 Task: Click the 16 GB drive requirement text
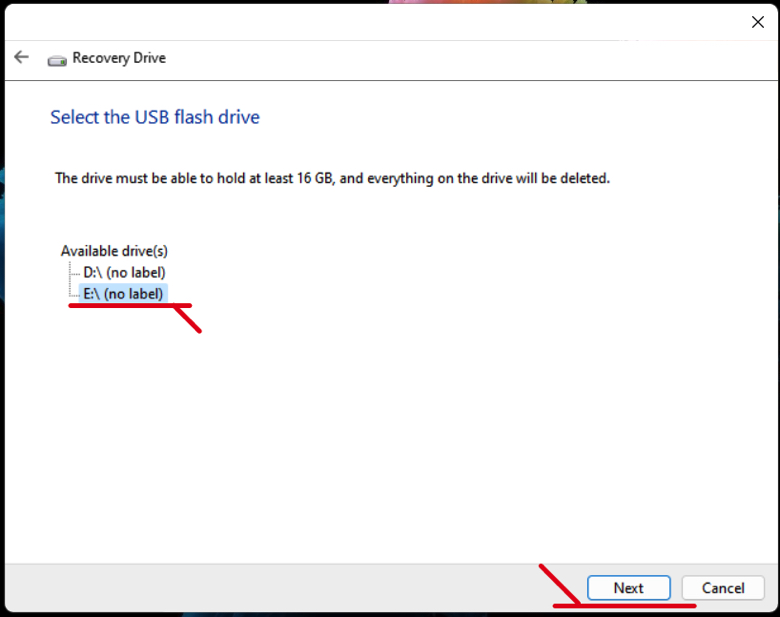[x=332, y=178]
